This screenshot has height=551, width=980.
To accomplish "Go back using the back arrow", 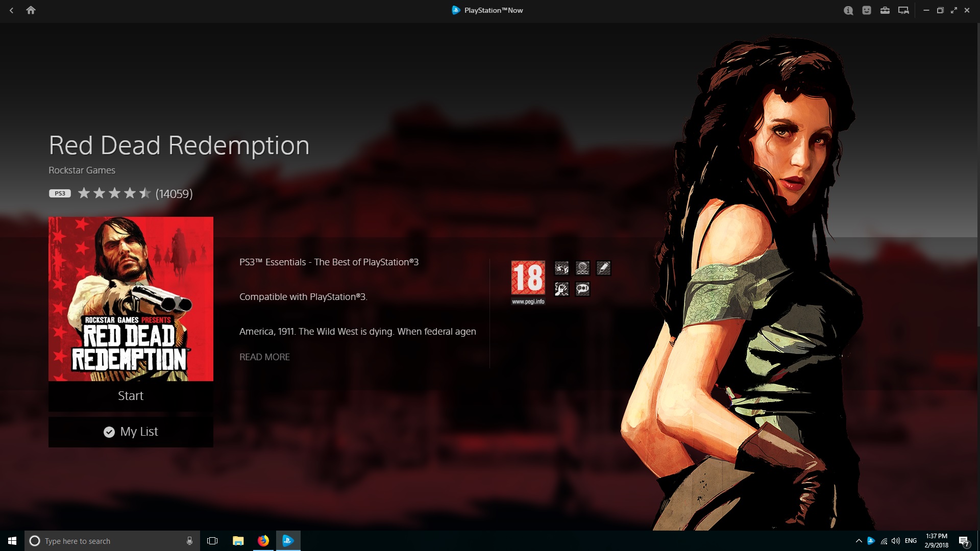I will click(11, 10).
